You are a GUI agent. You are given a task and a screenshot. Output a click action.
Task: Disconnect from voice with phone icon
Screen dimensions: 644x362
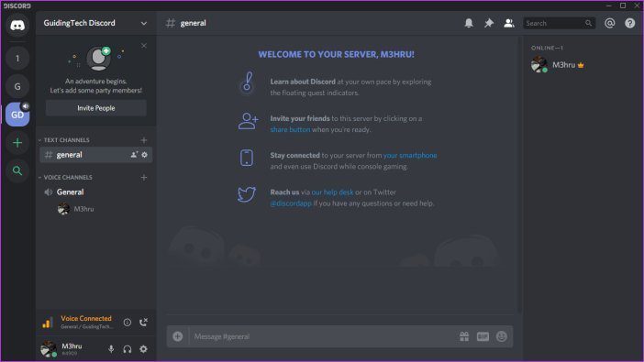(143, 323)
